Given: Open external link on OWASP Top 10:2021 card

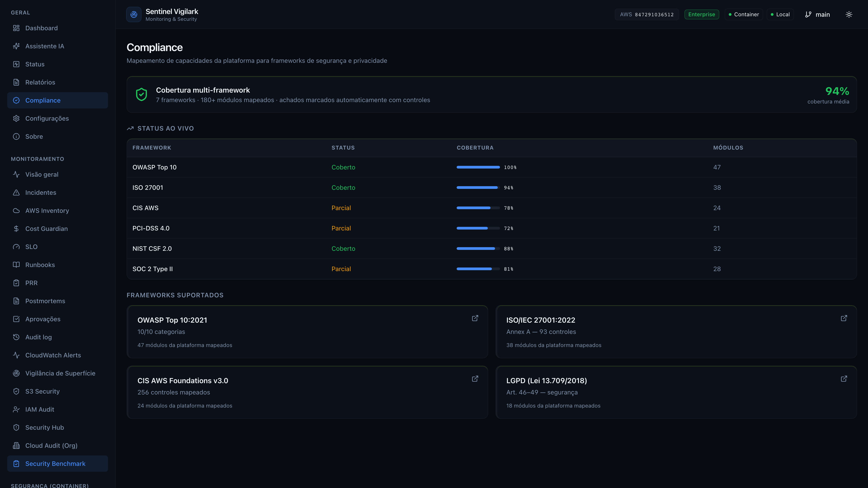Looking at the screenshot, I should (x=475, y=318).
